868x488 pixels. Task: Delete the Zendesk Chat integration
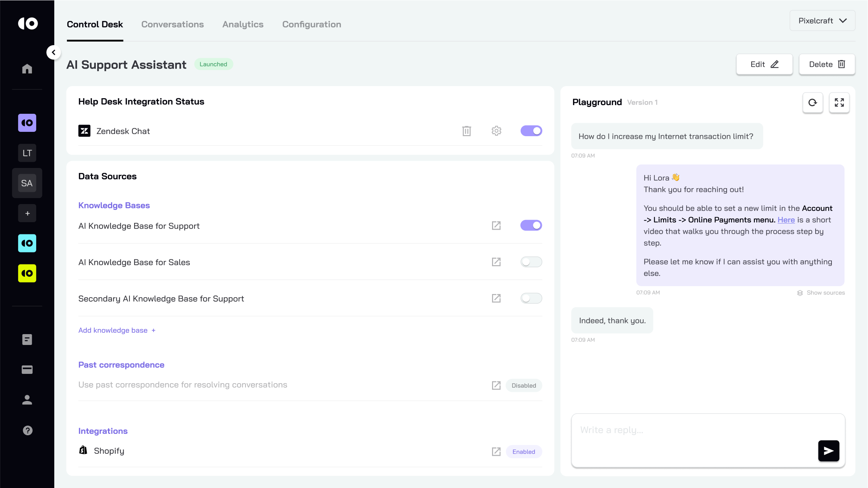467,131
